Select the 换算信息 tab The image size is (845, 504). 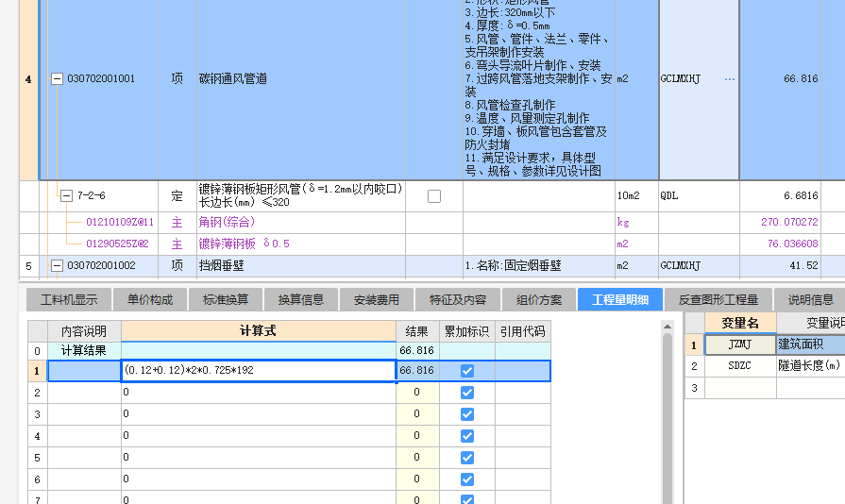click(x=301, y=299)
